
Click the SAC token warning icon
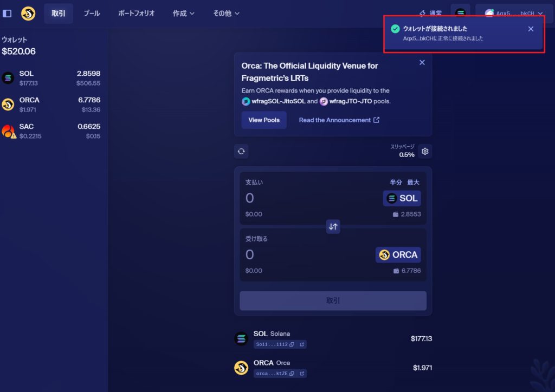[x=14, y=135]
